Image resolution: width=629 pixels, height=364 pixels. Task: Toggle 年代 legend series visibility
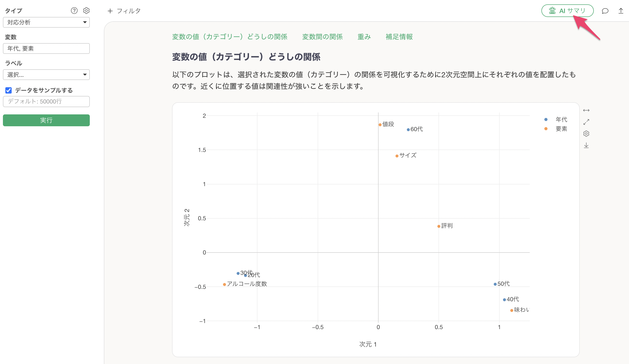coord(561,120)
